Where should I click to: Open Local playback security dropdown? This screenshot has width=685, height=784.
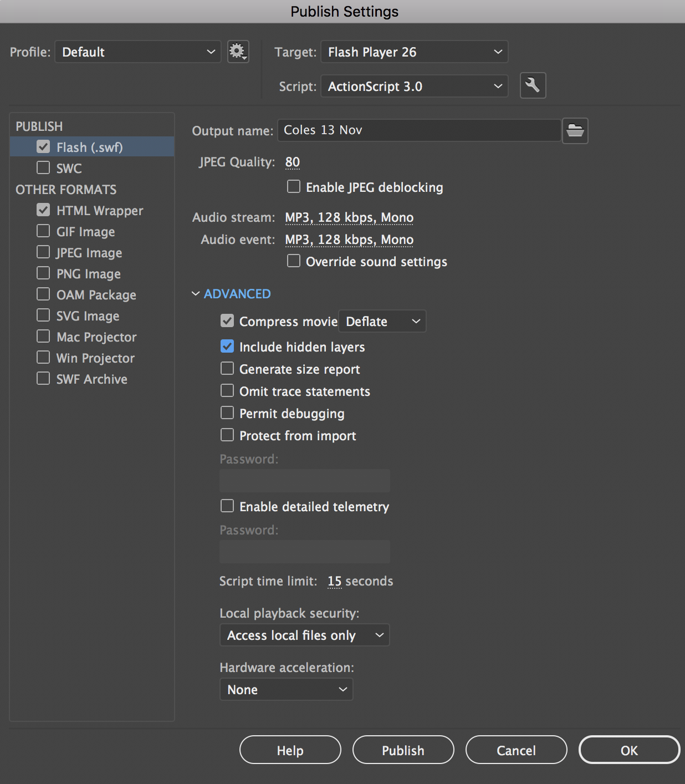(304, 635)
